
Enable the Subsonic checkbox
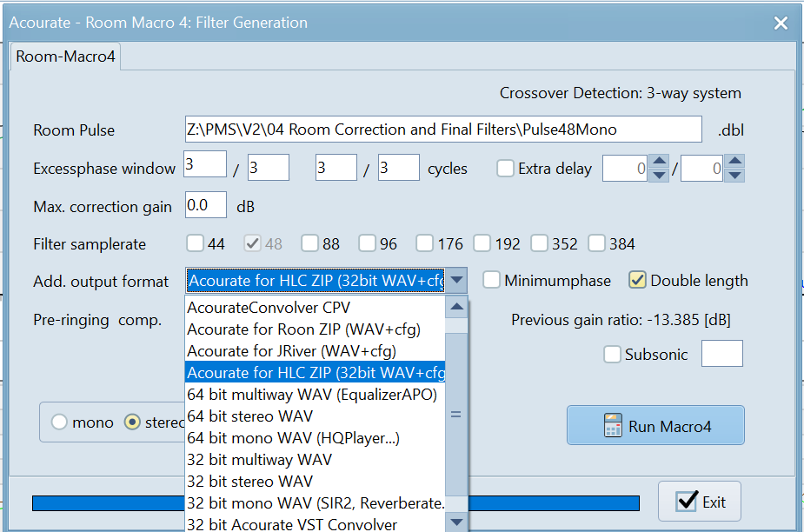(x=612, y=354)
